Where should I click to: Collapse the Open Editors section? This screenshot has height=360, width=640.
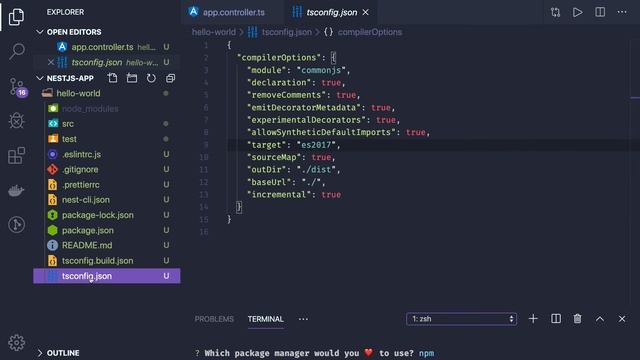tap(40, 32)
